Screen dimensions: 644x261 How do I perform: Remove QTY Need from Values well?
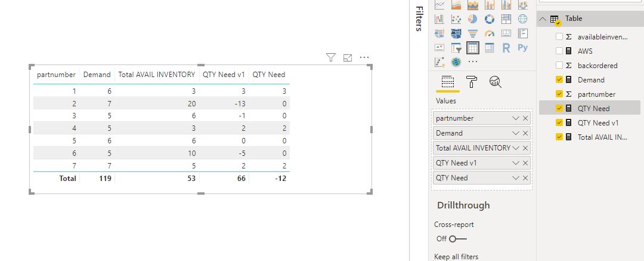(x=525, y=178)
